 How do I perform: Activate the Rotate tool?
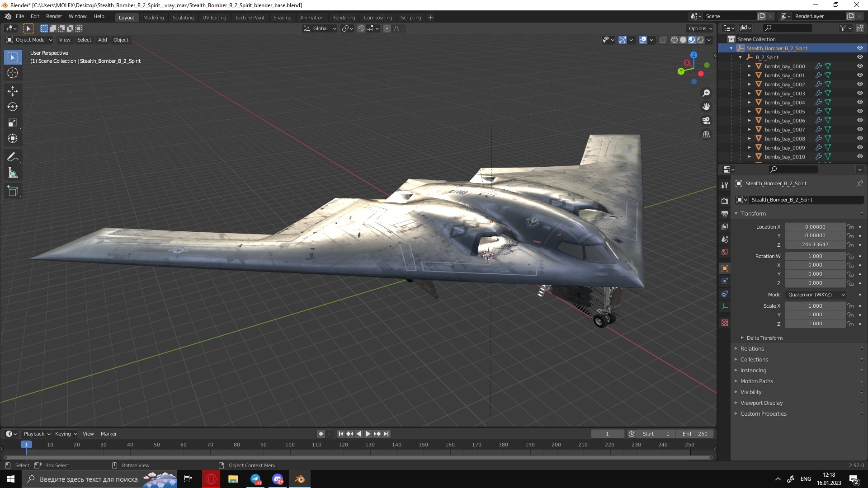13,107
